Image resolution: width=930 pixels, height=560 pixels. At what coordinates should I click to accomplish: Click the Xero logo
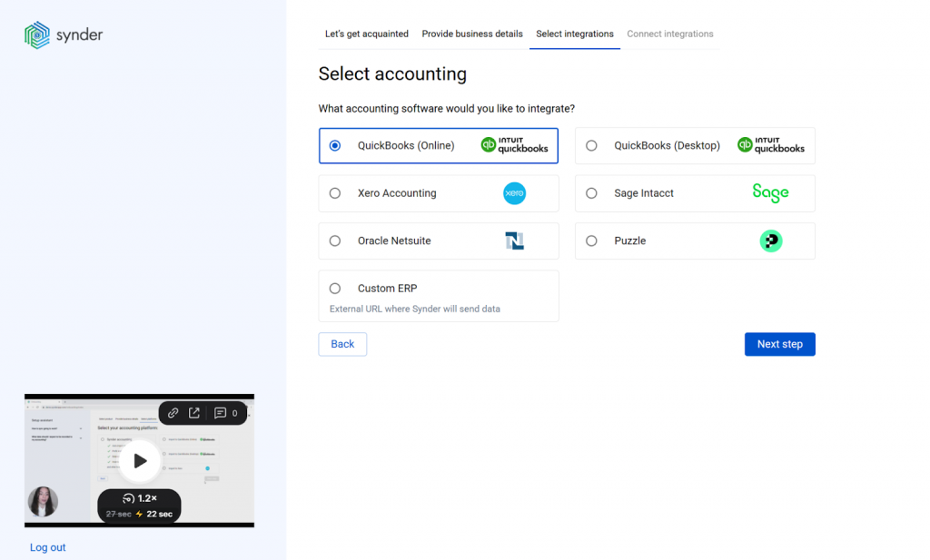point(514,193)
